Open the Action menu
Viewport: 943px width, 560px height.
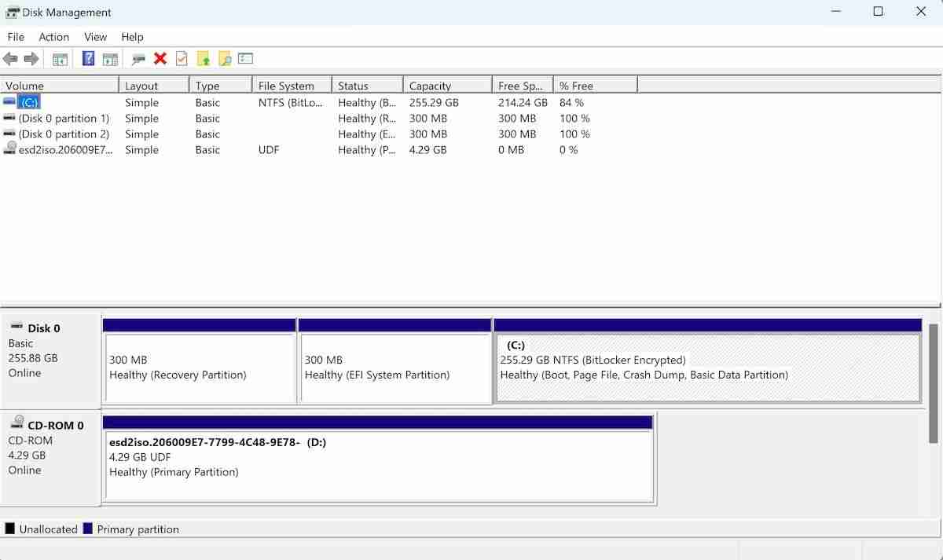(53, 36)
